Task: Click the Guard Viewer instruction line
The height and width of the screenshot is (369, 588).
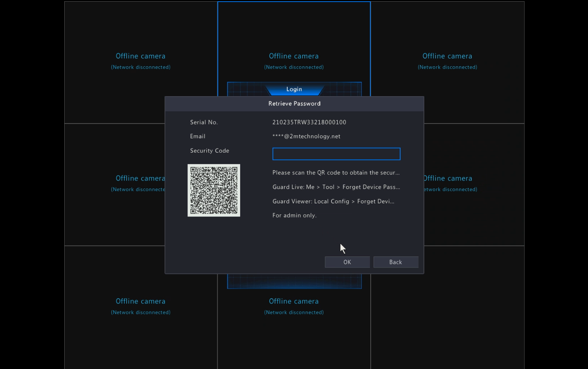Action: pyautogui.click(x=333, y=201)
